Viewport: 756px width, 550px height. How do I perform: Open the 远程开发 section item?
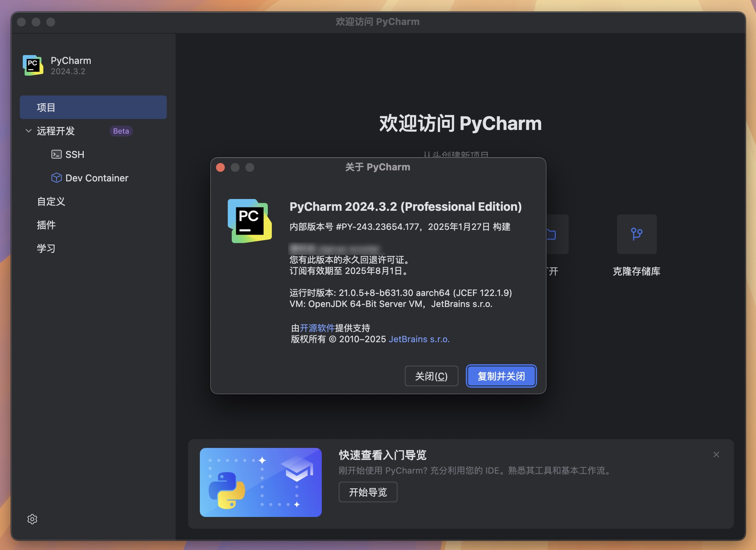(x=56, y=131)
